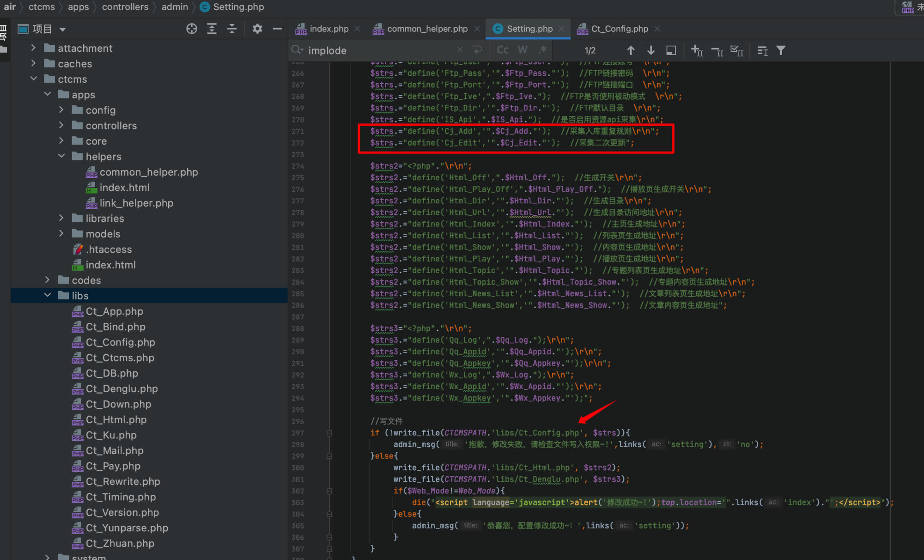Screen dimensions: 924x560
Task: Click the filter search results funnel icon
Action: (x=781, y=50)
